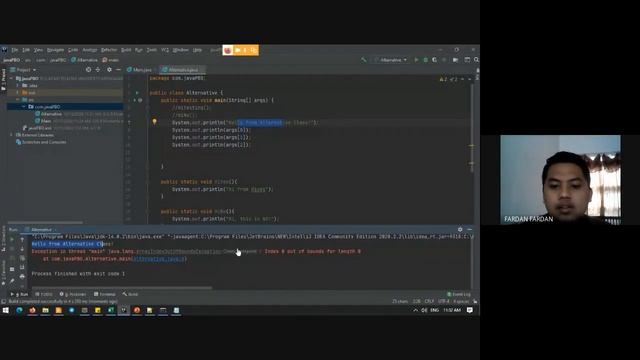This screenshot has height=360, width=640.
Task: Hide the Project panel with minus icon
Action: point(118,70)
